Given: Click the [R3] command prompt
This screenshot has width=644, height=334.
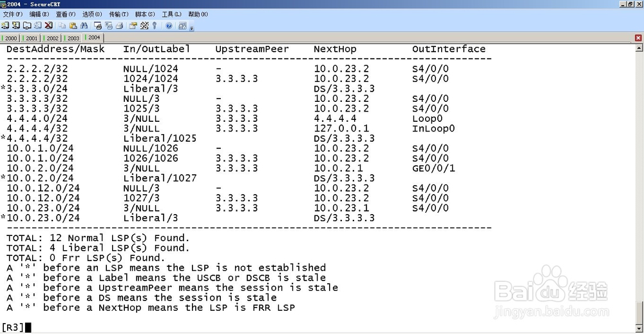Looking at the screenshot, I should pyautogui.click(x=13, y=328).
